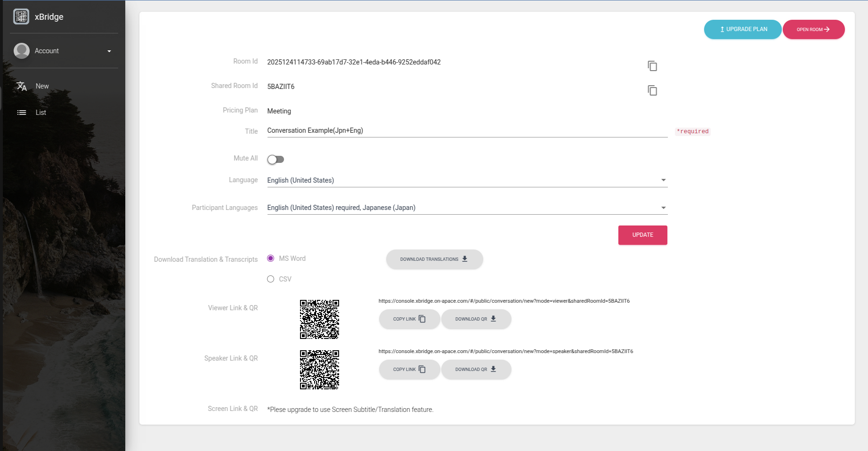Toggle the Mute All switch
This screenshot has height=451, width=868.
276,160
